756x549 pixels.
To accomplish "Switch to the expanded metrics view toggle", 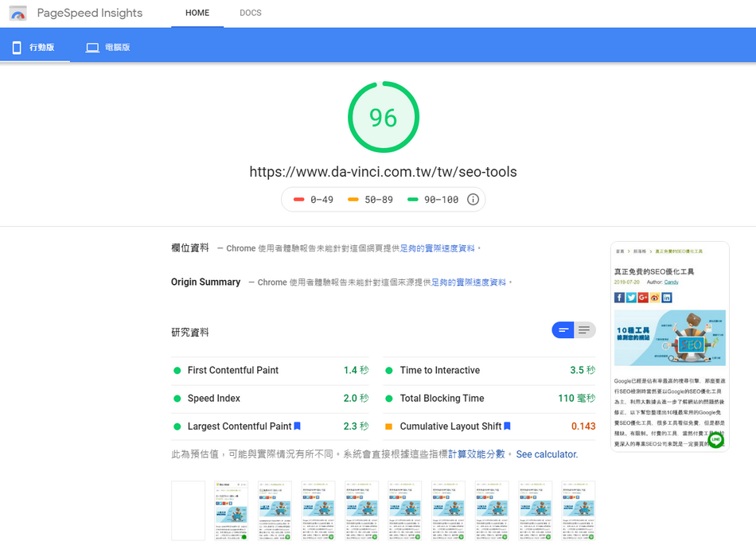I will (x=584, y=330).
